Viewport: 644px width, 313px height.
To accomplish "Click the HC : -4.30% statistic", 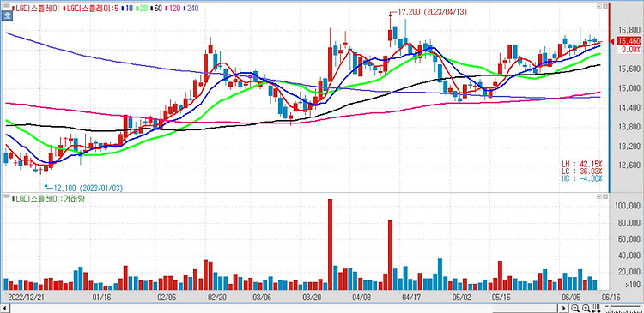I will click(x=582, y=179).
